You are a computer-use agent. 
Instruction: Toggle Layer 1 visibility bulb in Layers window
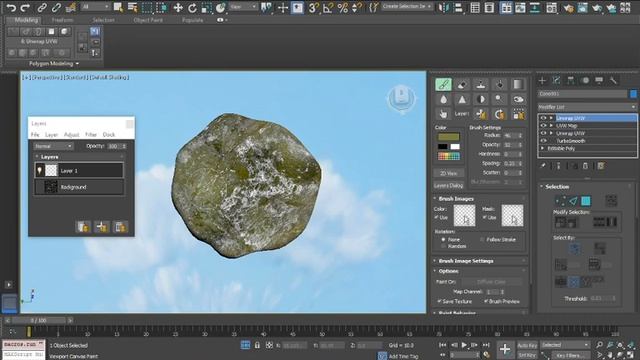40,170
